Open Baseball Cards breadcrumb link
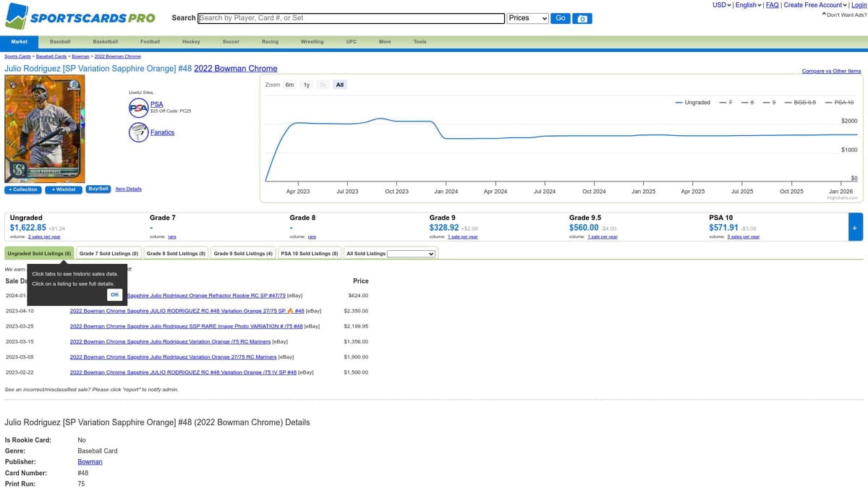868x488 pixels. pos(52,56)
